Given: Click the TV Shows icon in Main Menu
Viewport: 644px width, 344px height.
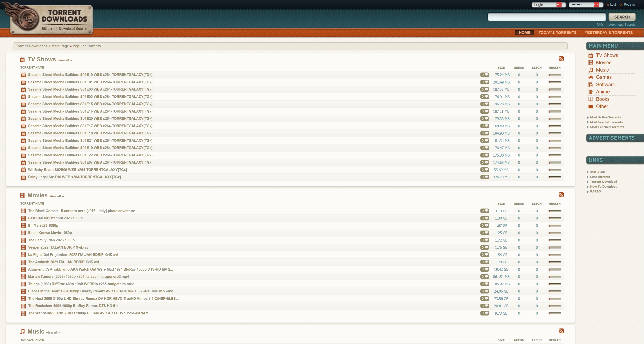Looking at the screenshot, I should coord(590,56).
